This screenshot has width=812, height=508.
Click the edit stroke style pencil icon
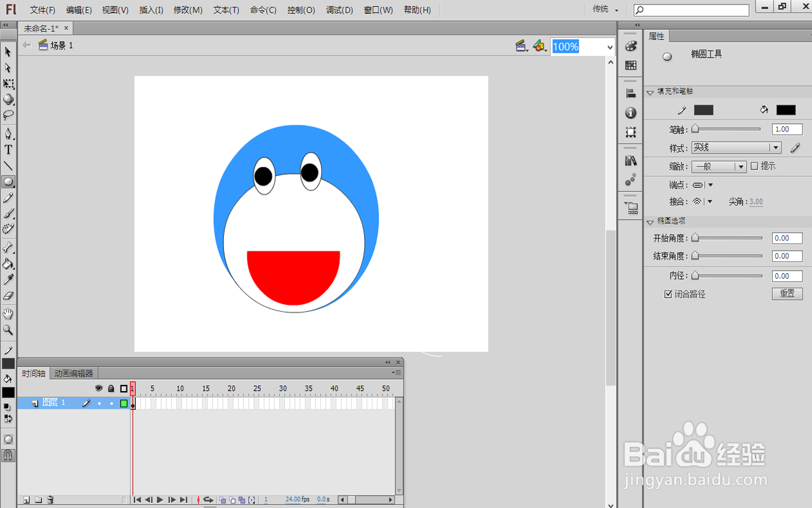point(795,147)
